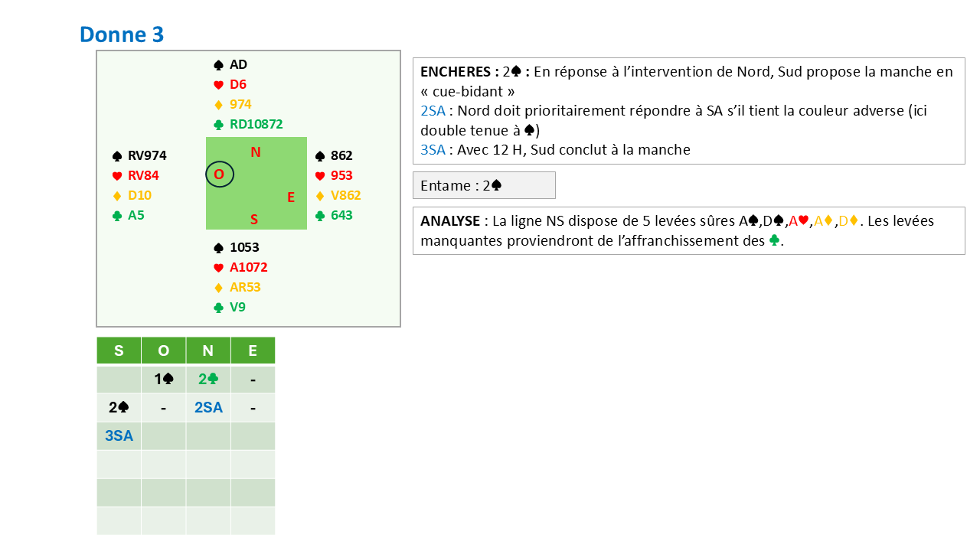The width and height of the screenshot is (980, 551).
Task: Click the diamond icon next to AR53
Action: [218, 288]
